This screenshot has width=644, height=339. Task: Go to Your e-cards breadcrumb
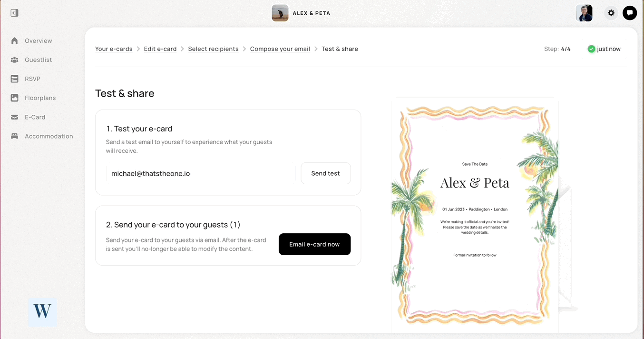click(114, 49)
